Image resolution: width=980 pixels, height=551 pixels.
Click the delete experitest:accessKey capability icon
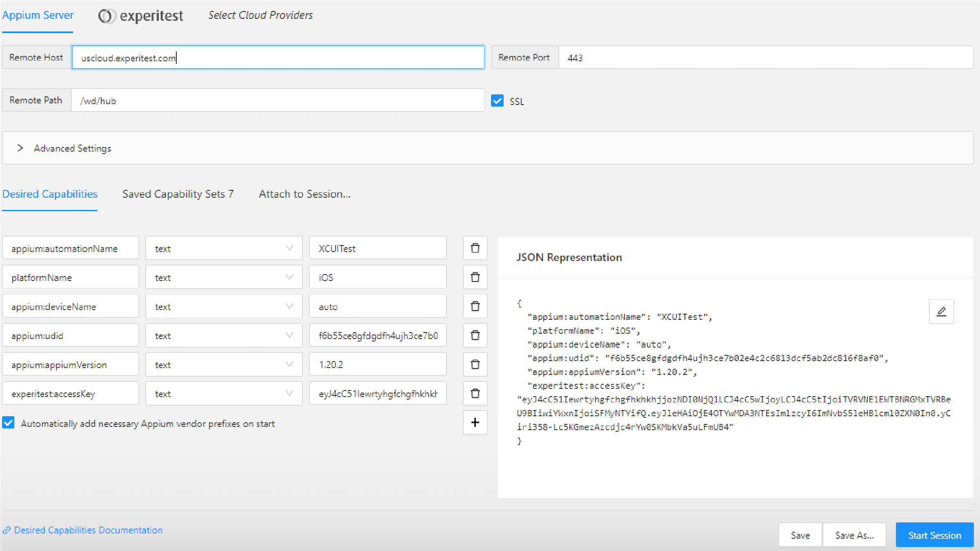coord(476,393)
